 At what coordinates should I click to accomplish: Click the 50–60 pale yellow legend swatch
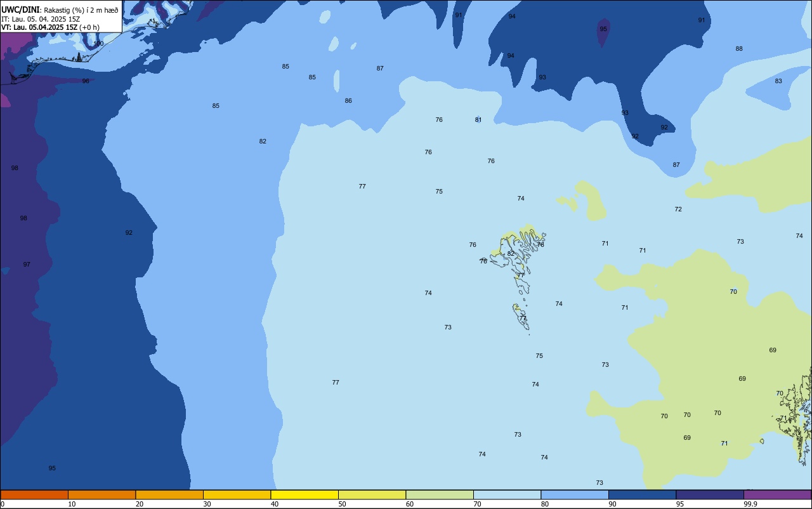(372, 494)
